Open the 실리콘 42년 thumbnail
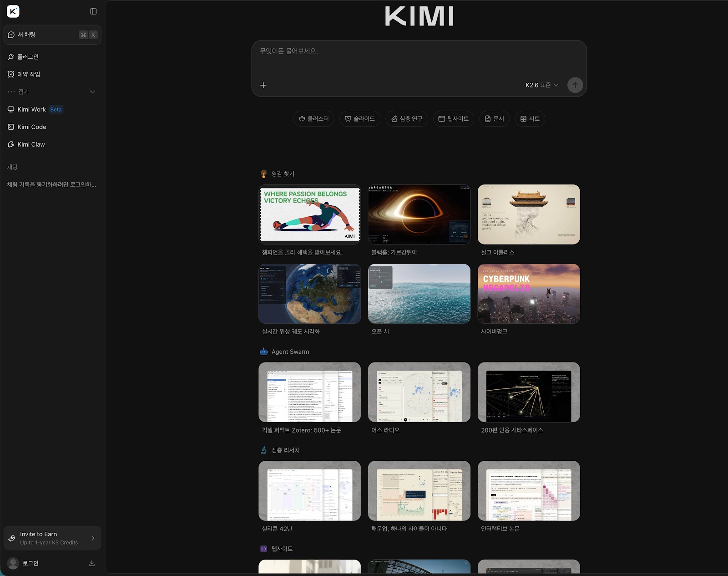Viewport: 728px width, 576px height. click(x=309, y=491)
